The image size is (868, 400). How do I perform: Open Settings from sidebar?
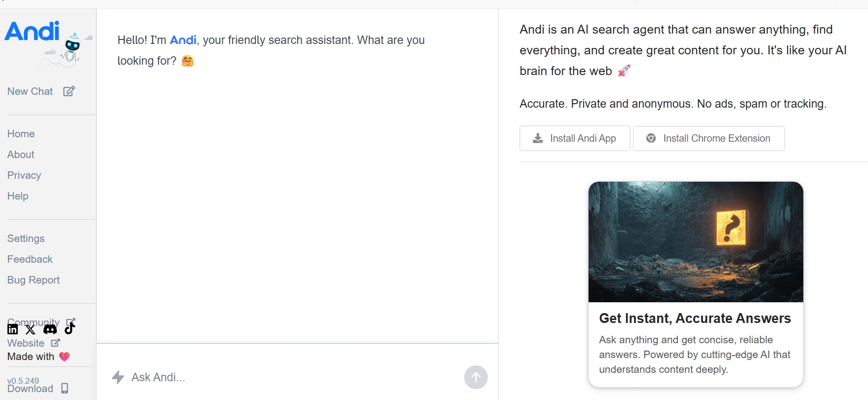26,239
